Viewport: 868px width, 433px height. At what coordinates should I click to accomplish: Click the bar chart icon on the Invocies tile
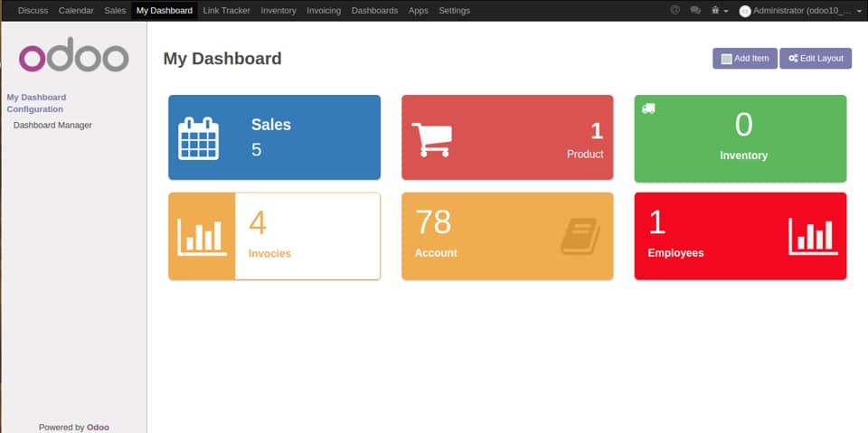[x=202, y=237]
